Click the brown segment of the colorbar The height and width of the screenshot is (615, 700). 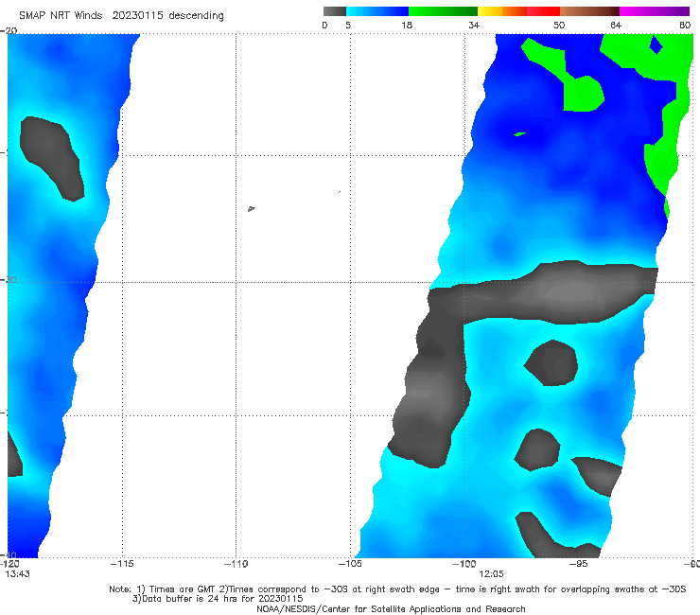(x=589, y=11)
